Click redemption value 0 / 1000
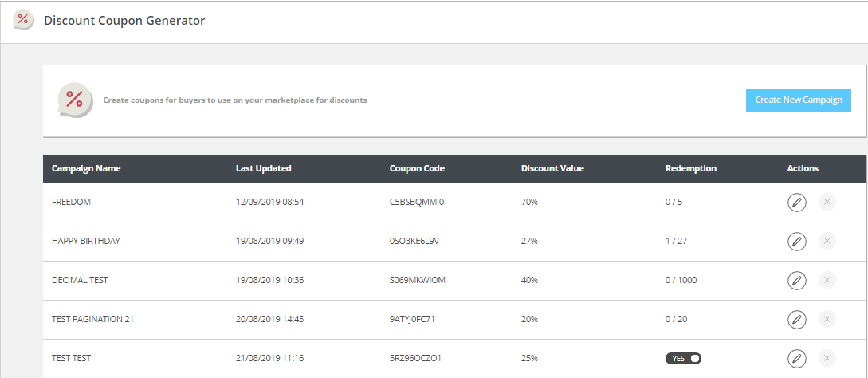The image size is (868, 378). click(681, 281)
